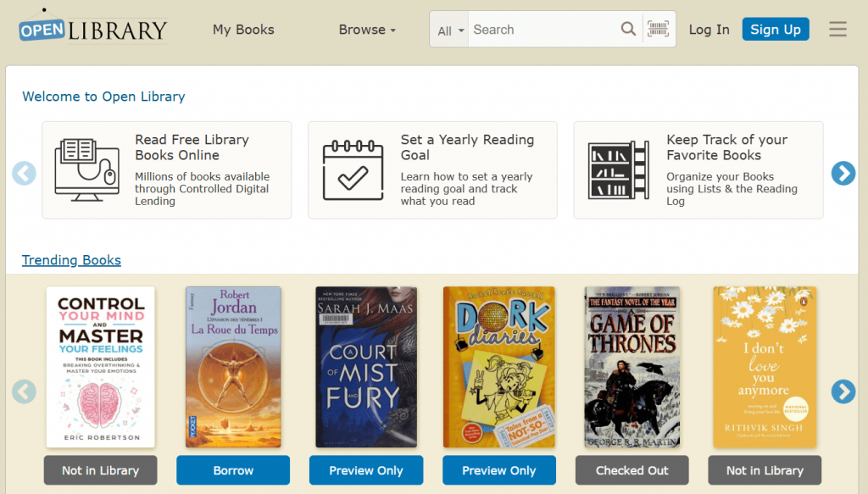Click the Log In link
The height and width of the screenshot is (494, 868).
709,30
